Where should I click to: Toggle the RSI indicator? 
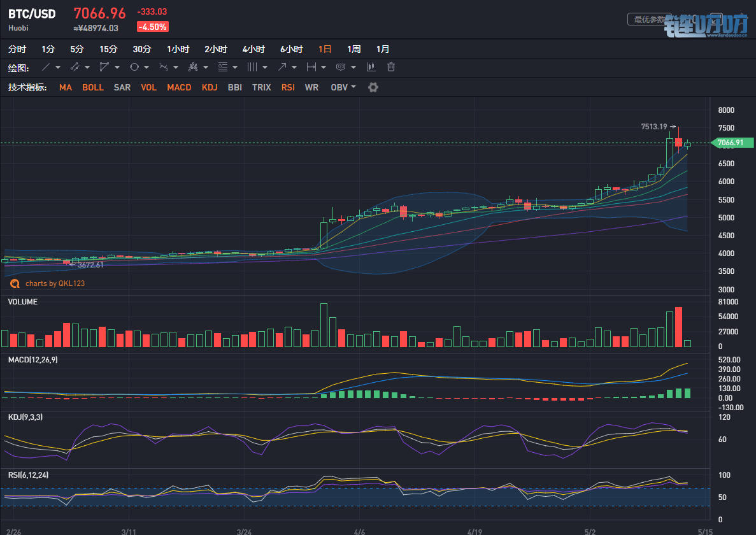(x=288, y=87)
